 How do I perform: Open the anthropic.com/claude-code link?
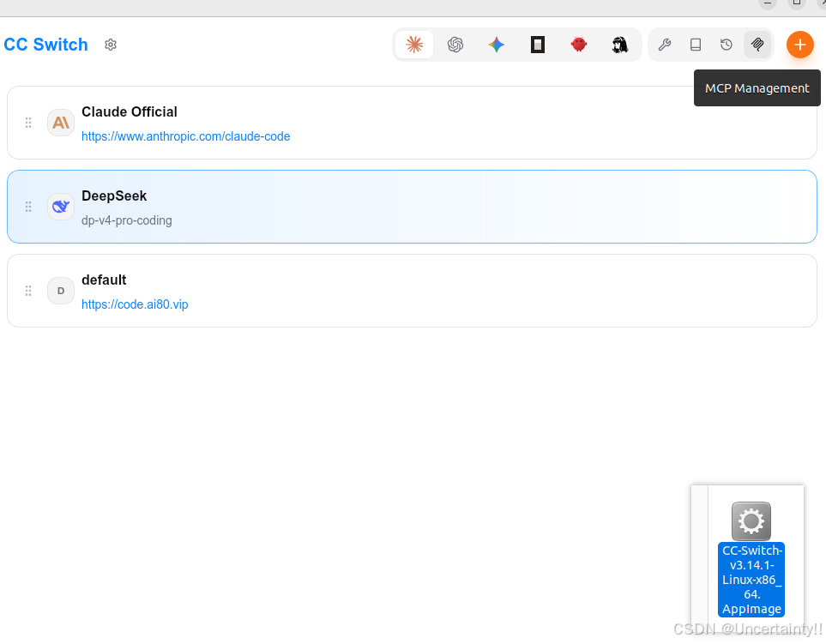185,136
